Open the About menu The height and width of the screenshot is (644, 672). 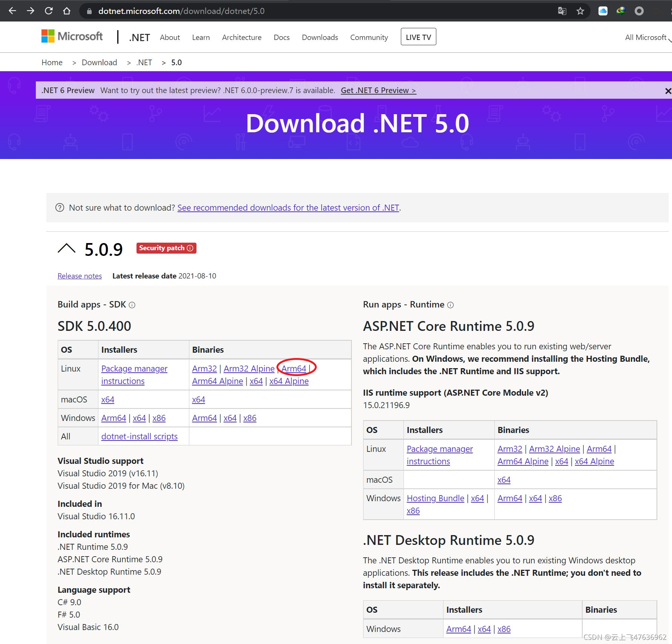point(170,37)
